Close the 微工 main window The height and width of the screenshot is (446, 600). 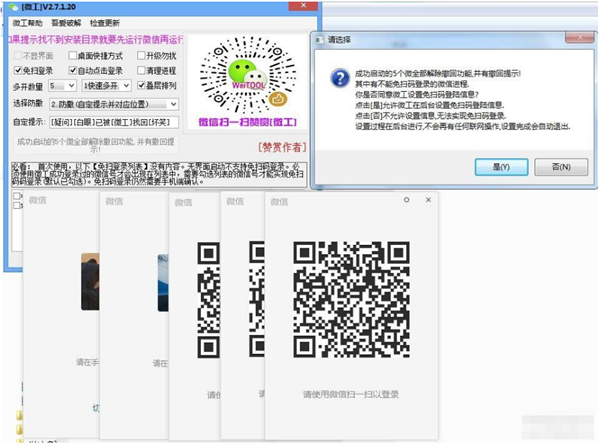(303, 5)
